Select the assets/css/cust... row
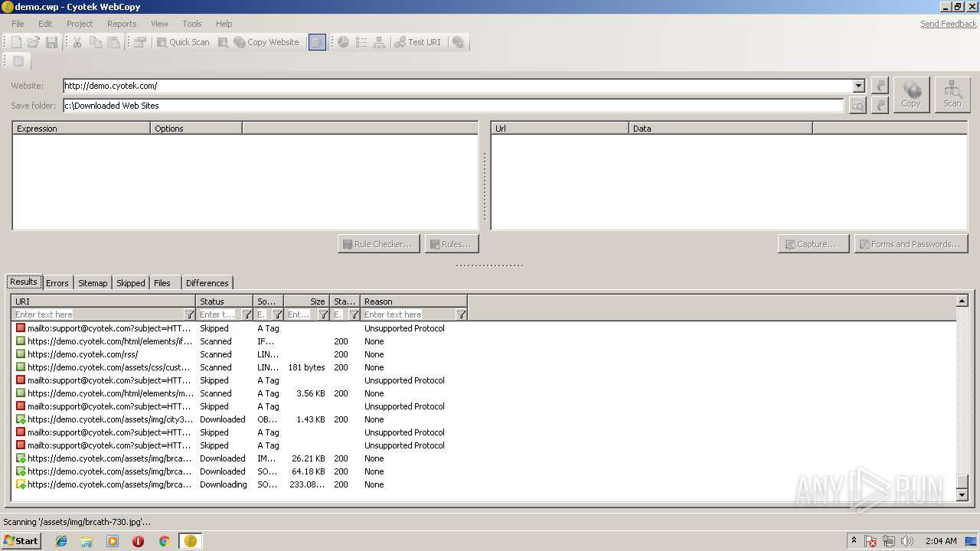Image resolution: width=980 pixels, height=551 pixels. tap(483, 367)
